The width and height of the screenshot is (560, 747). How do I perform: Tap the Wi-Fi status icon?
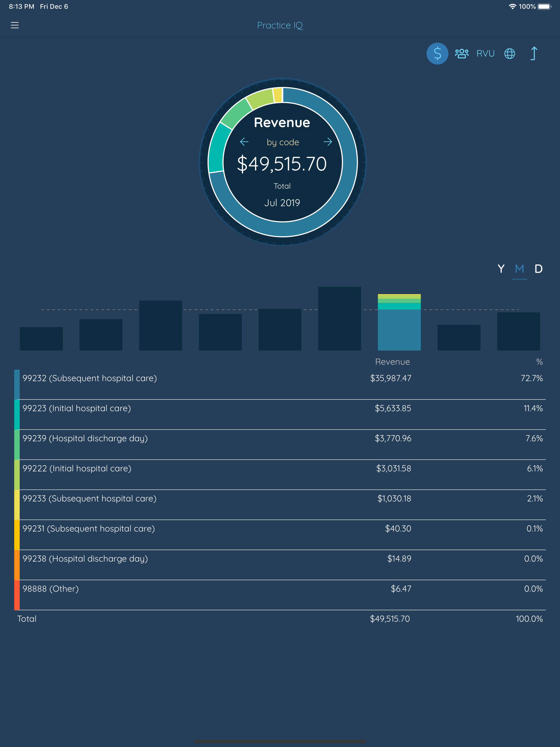512,6
